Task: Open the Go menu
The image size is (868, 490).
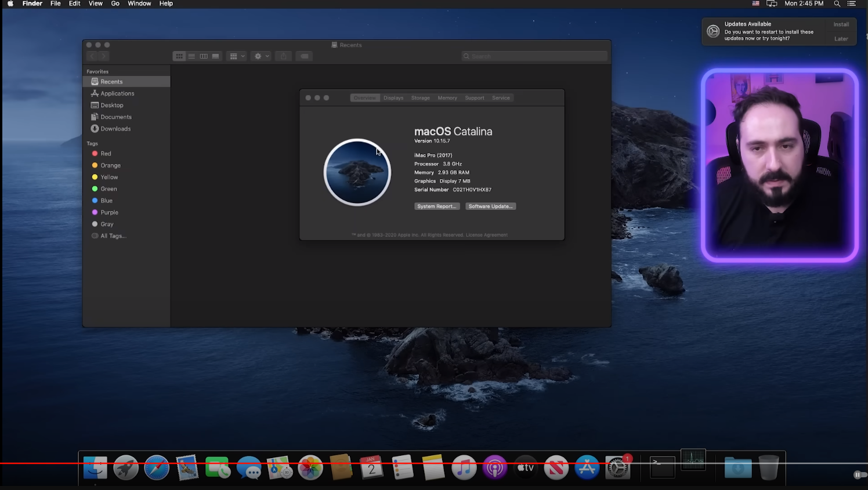Action: pyautogui.click(x=115, y=3)
